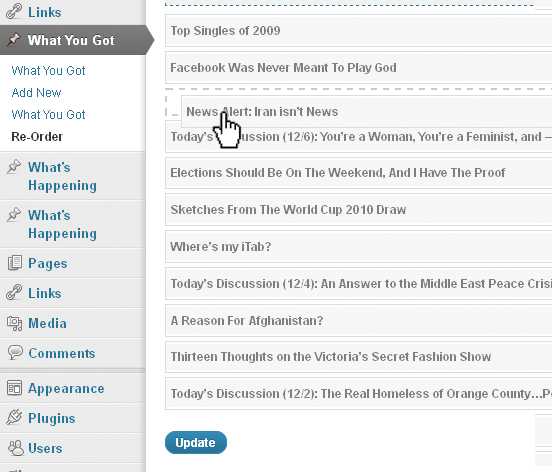Open the Comments menu
Viewport: 552px width, 472px height.
62,353
